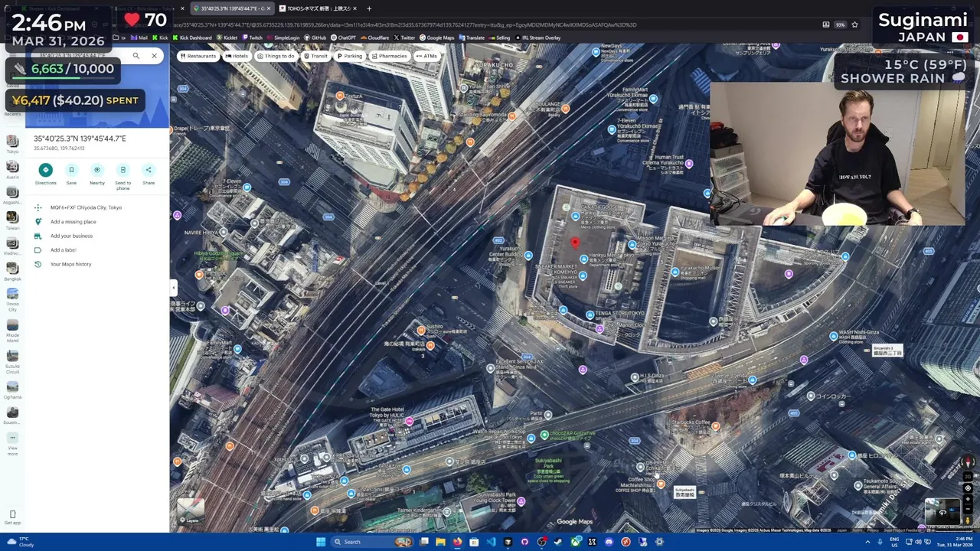Select the Pharmacies filter chip
Screen dimensions: 980x551
(388, 56)
